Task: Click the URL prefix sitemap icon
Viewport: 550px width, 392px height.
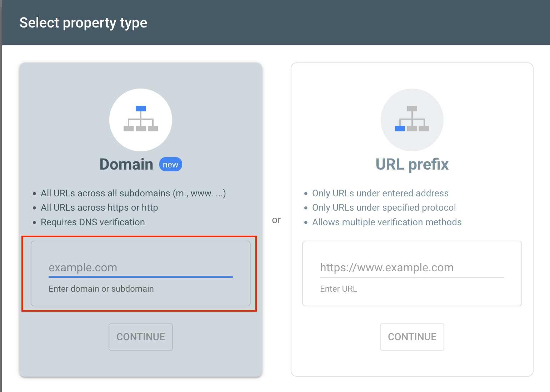Action: 412,120
